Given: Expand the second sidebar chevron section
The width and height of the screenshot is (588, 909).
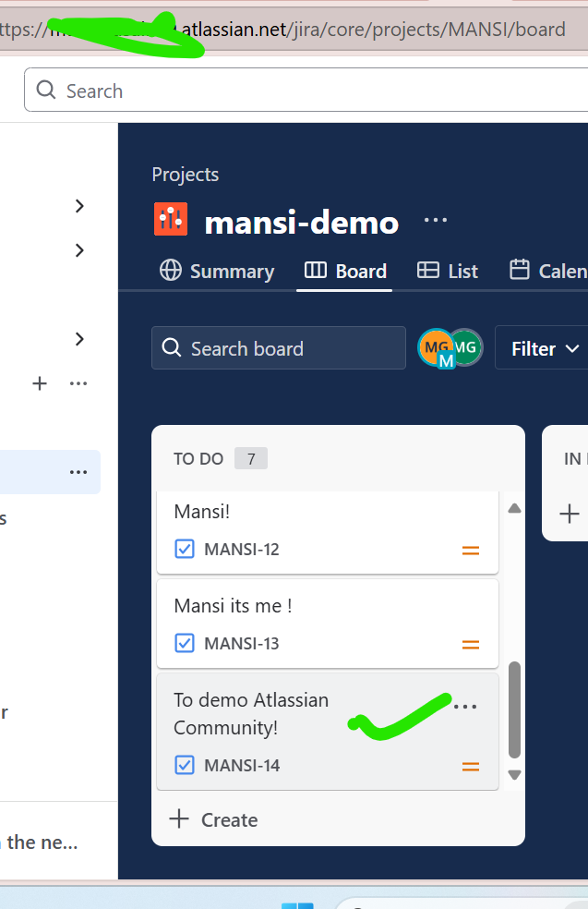Looking at the screenshot, I should 80,249.
